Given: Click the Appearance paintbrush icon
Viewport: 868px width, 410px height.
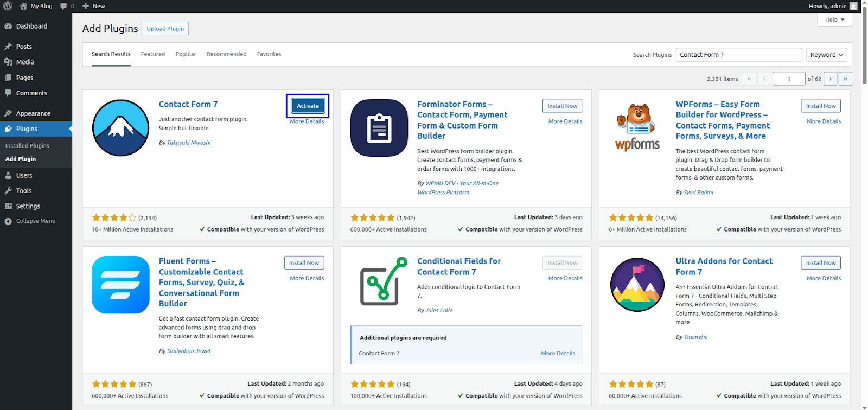Looking at the screenshot, I should [x=8, y=113].
